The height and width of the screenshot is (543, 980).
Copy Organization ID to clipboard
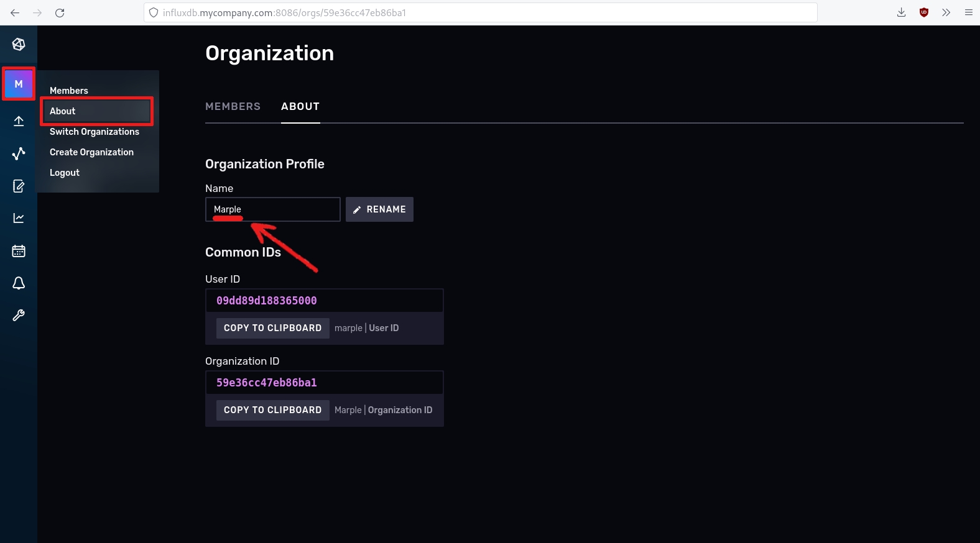pyautogui.click(x=272, y=410)
